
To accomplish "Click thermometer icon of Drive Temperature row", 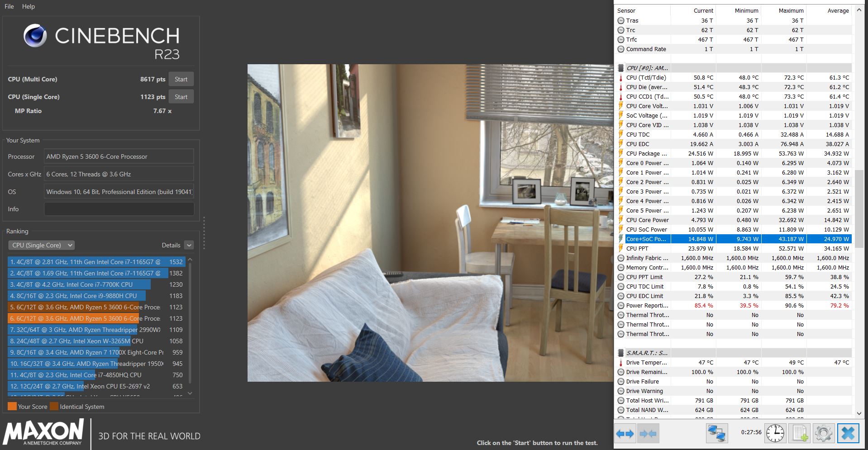I will click(621, 362).
